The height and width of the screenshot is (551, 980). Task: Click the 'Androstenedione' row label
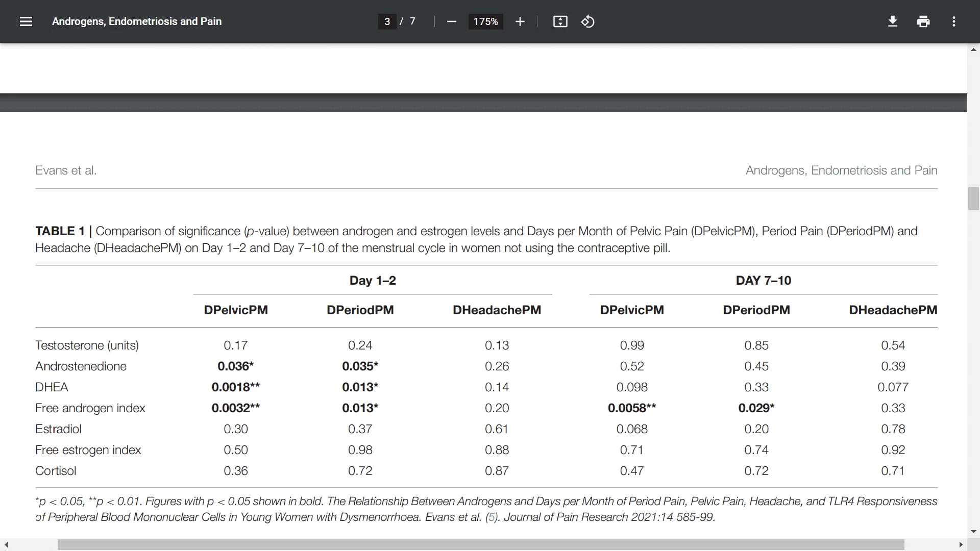(x=81, y=366)
